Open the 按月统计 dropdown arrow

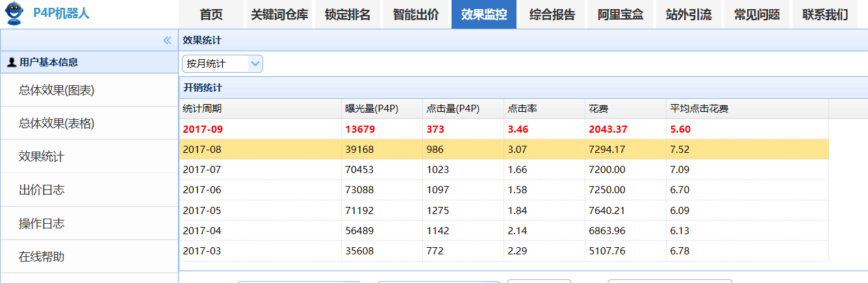click(255, 63)
